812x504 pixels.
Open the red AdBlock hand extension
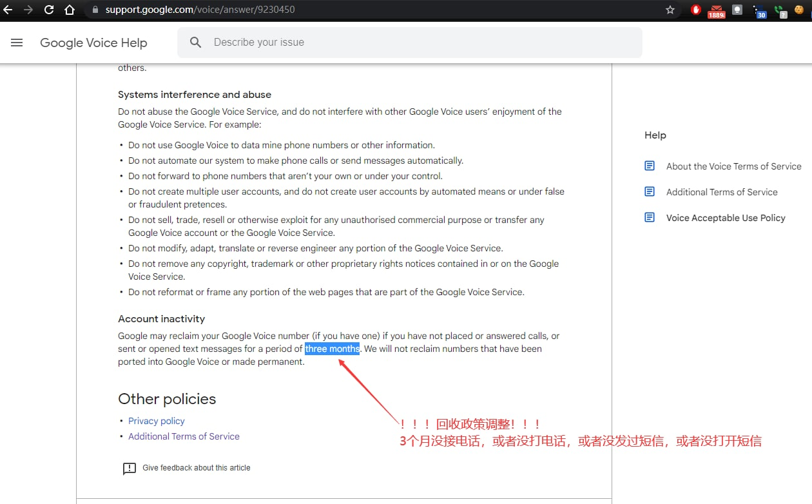coord(696,10)
